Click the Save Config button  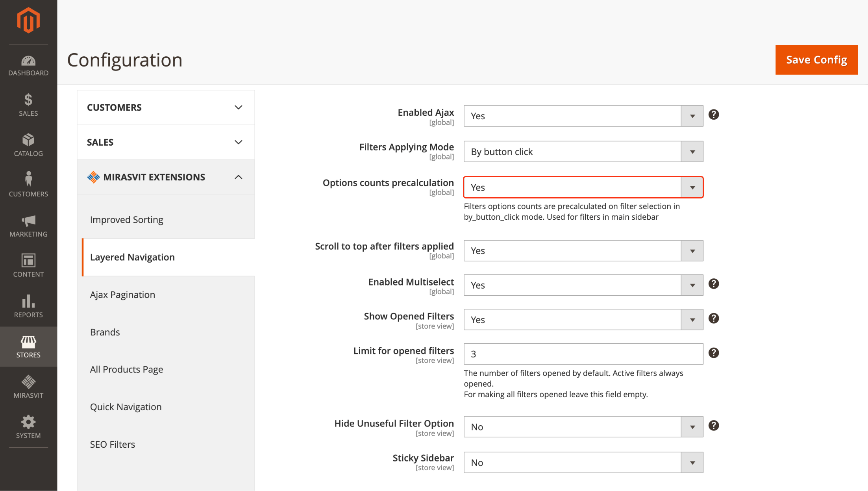pos(816,60)
